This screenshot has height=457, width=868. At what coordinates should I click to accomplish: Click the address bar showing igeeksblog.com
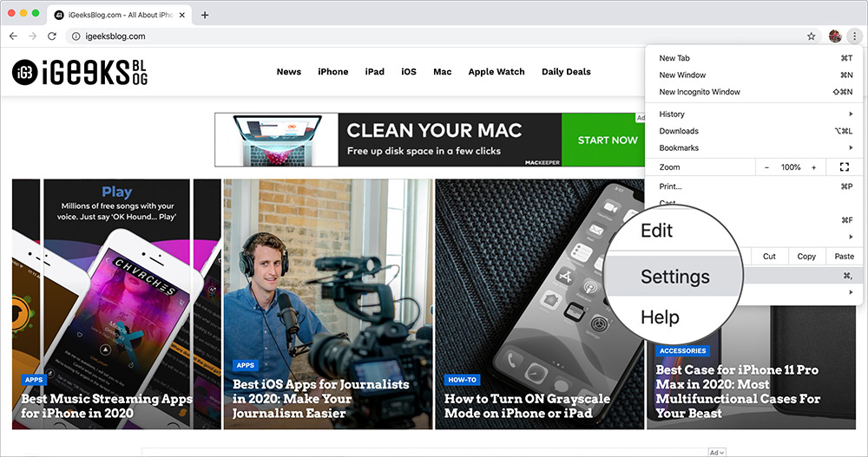click(x=434, y=36)
